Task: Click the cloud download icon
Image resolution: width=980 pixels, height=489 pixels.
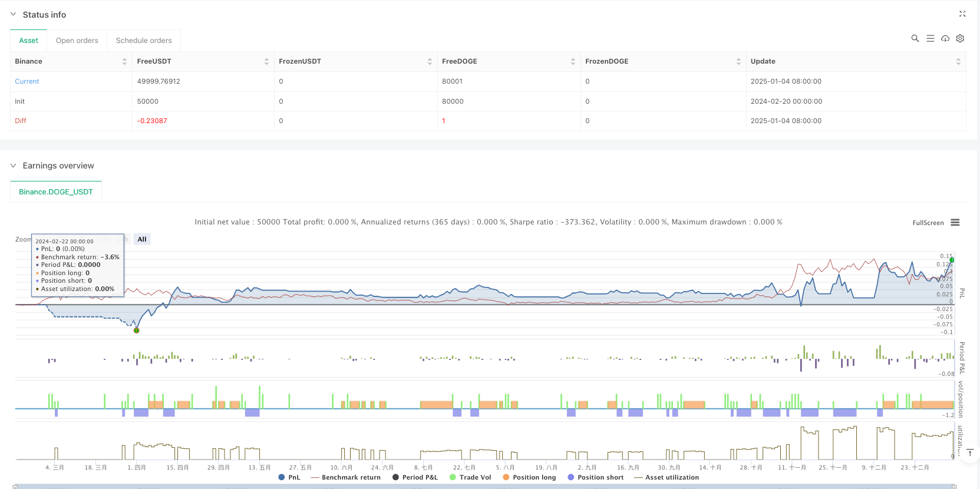Action: [x=945, y=38]
